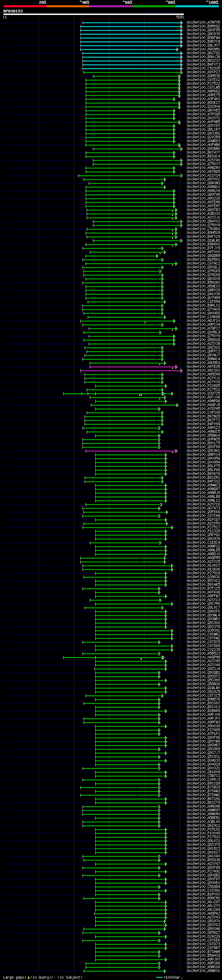Select label UniRef100_Q6RUN3

click(203, 183)
